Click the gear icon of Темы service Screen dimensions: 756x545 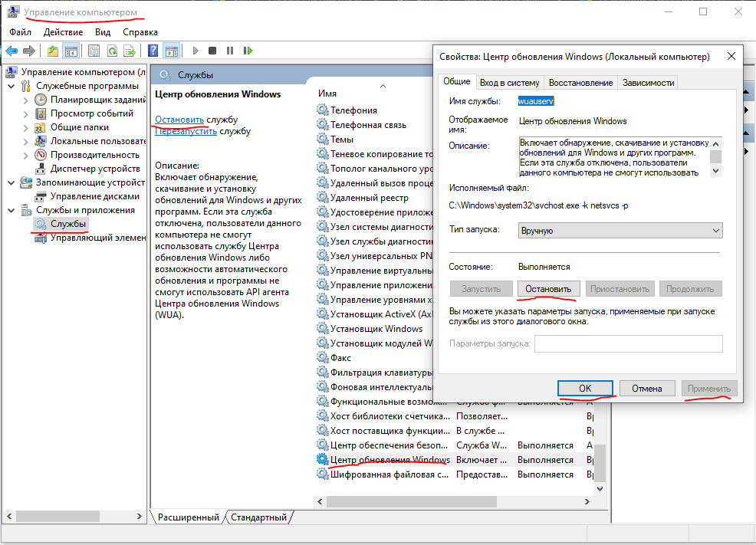322,139
